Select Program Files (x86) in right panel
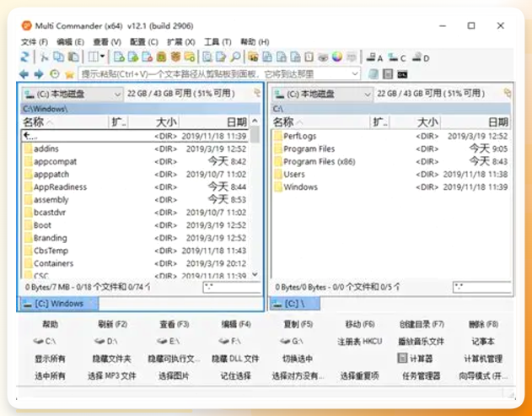This screenshot has height=416, width=532. pyautogui.click(x=391, y=162)
